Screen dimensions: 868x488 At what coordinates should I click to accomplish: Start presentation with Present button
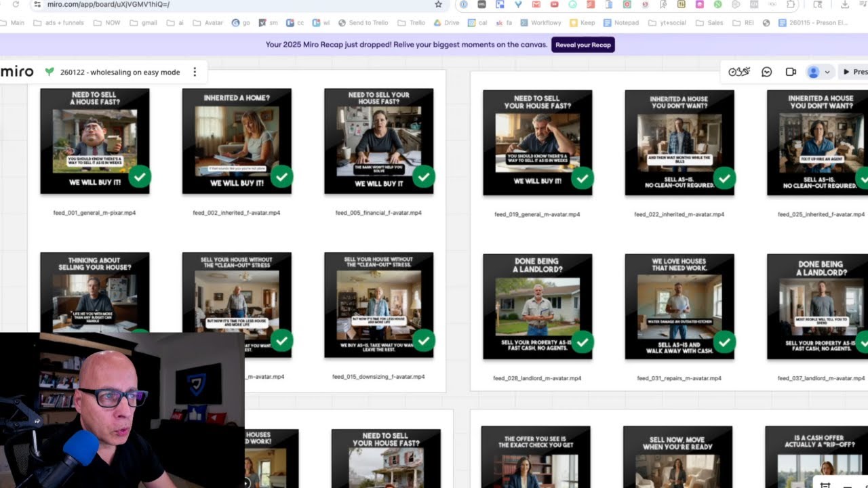coord(855,72)
